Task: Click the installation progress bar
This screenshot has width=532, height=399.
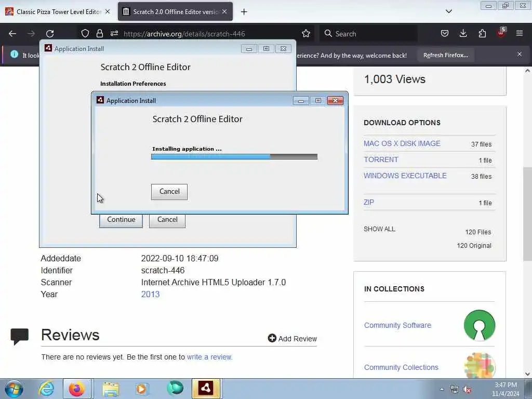Action: coord(234,157)
